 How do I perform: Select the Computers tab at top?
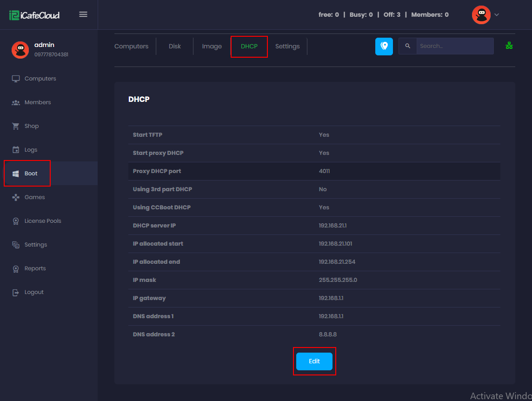[x=131, y=47]
